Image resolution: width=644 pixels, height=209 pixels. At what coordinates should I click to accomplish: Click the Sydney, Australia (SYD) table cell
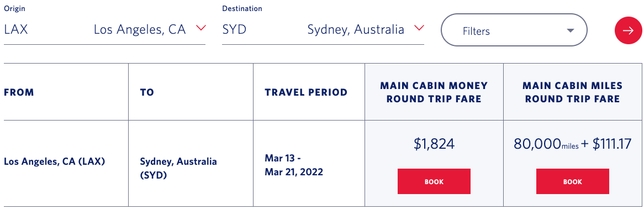coord(178,168)
